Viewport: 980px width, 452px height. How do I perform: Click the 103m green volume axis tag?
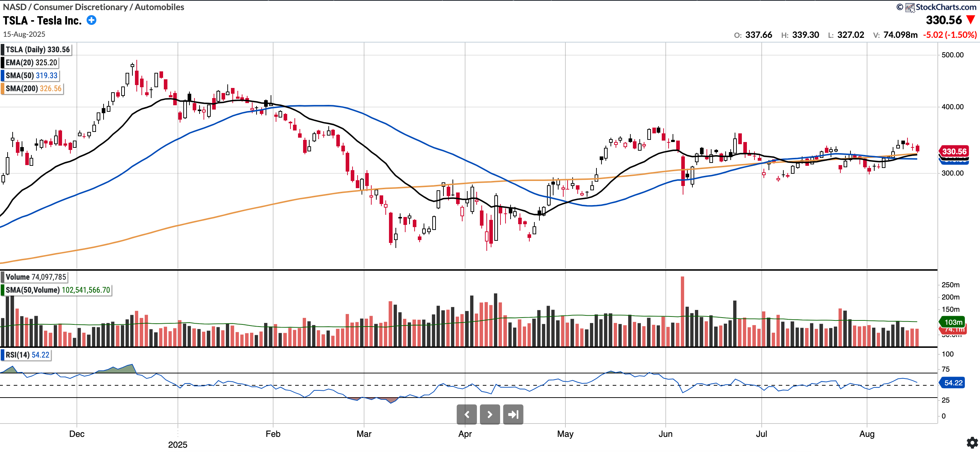(953, 322)
